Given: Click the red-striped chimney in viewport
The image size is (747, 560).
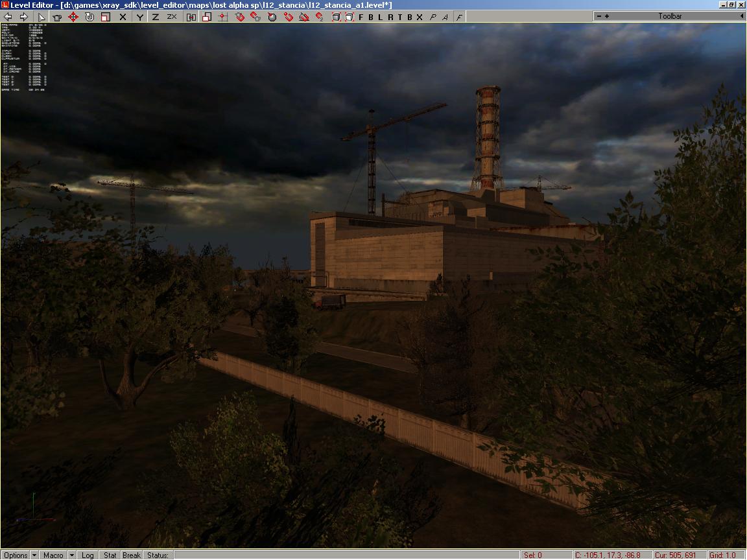Looking at the screenshot, I should (488, 137).
